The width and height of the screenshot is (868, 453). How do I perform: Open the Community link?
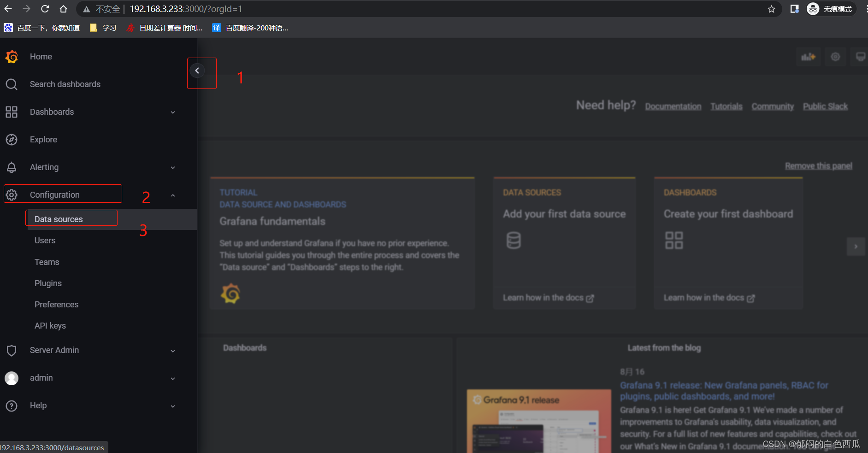[773, 106]
